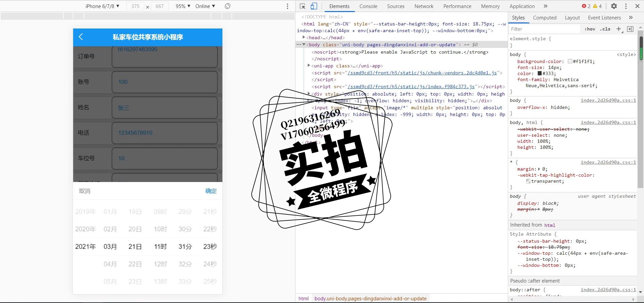644x303 pixels.
Task: Click the transparent highlight color swatch
Action: [528, 181]
